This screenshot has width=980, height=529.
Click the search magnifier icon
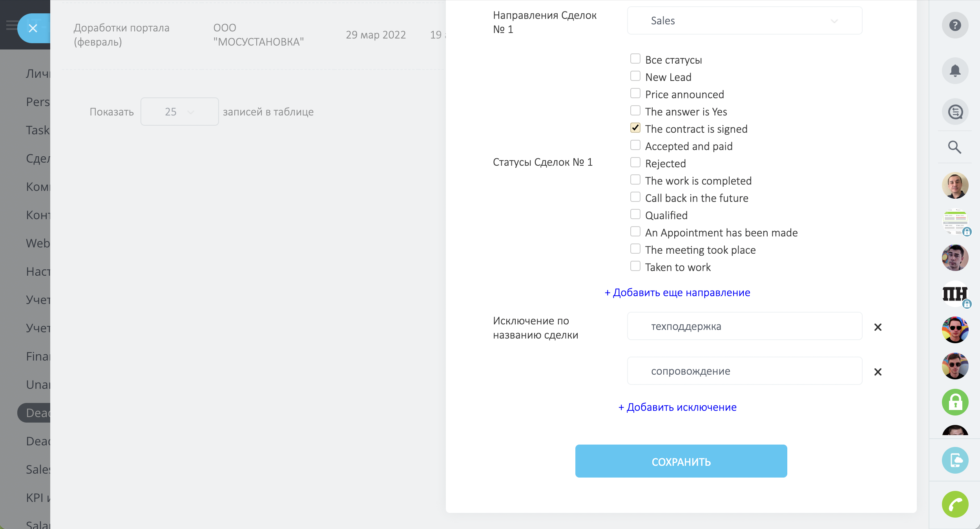click(x=954, y=147)
